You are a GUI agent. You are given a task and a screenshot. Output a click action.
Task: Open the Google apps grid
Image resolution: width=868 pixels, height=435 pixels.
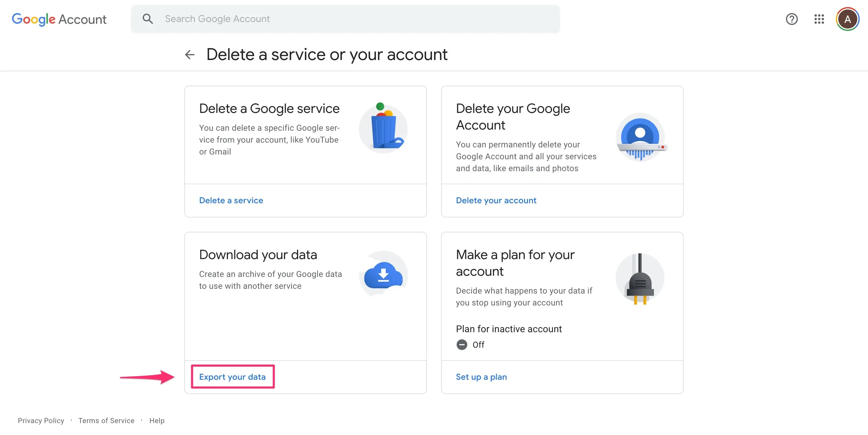[819, 19]
